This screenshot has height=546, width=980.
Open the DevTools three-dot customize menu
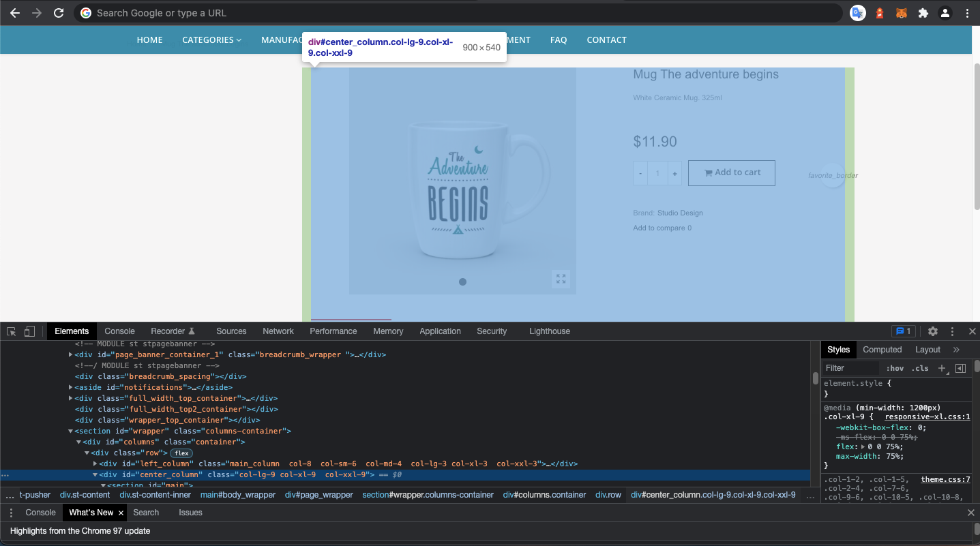pos(953,331)
